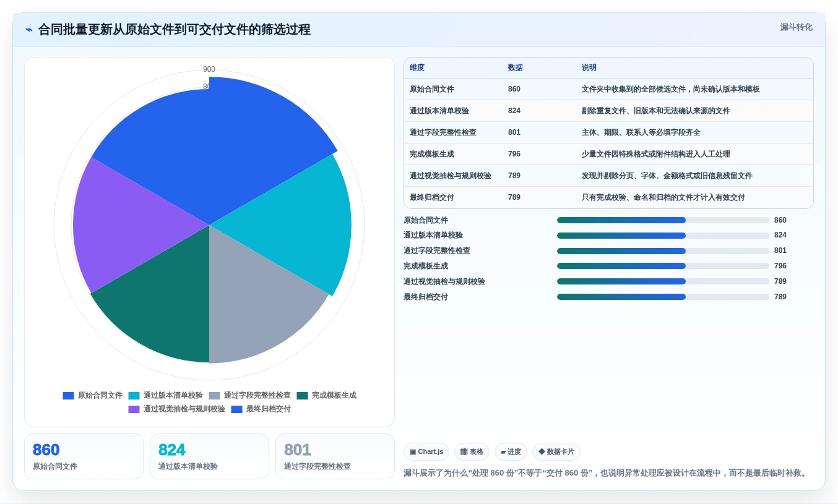This screenshot has width=838, height=504.
Task: Toggle the 通过视觉抽检与规则校验 legend color box
Action: tap(134, 409)
